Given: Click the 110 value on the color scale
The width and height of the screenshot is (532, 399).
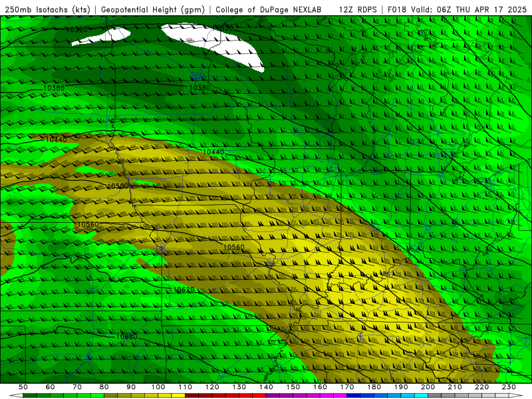Looking at the screenshot, I should point(186,387).
